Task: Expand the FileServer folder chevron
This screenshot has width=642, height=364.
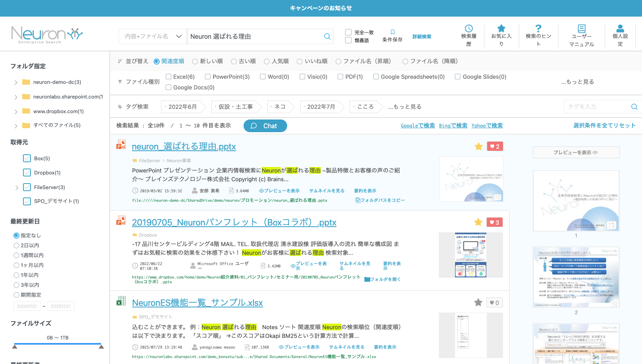Action: (x=17, y=187)
